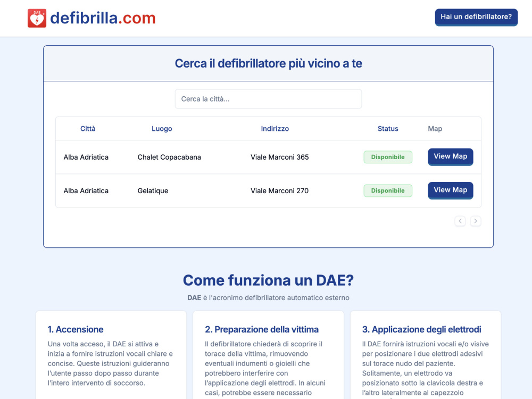Screen dimensions: 532x399
Task: Sort table by Luogo column header
Action: (x=162, y=129)
